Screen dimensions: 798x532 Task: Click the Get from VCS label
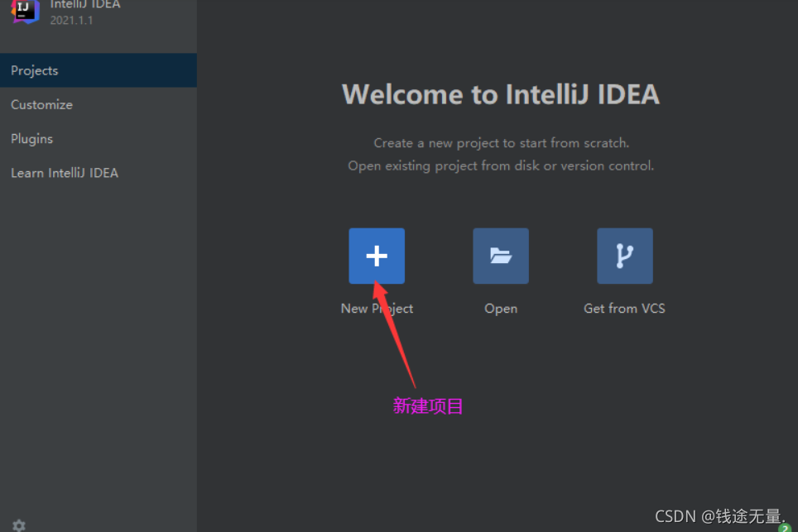point(624,309)
